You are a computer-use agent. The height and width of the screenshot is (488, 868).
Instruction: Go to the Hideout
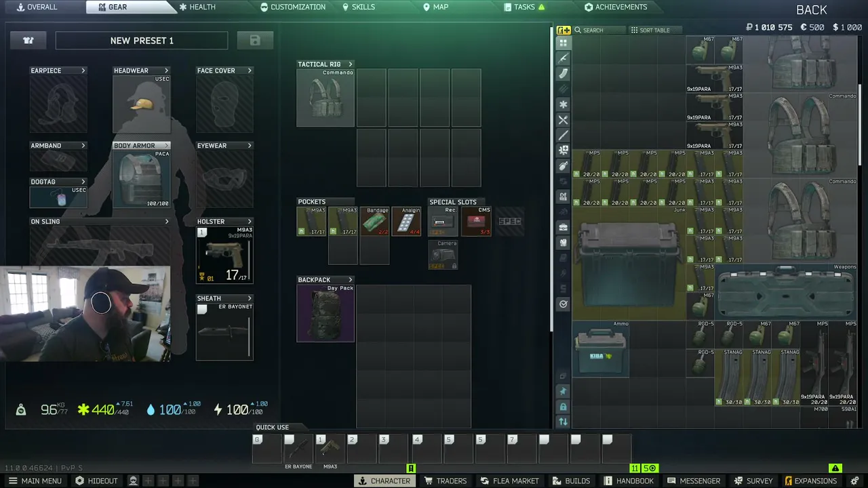(x=96, y=481)
